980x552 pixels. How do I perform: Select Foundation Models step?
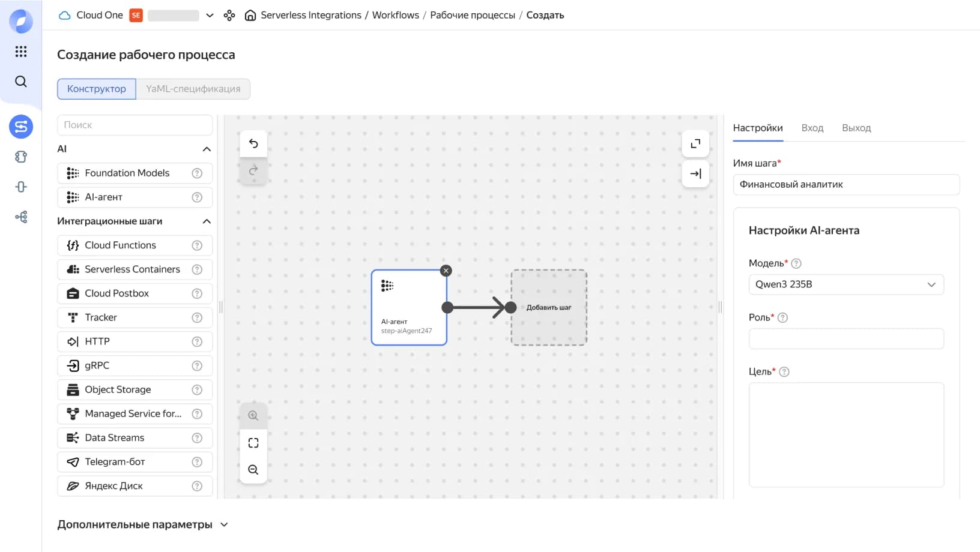(x=135, y=173)
